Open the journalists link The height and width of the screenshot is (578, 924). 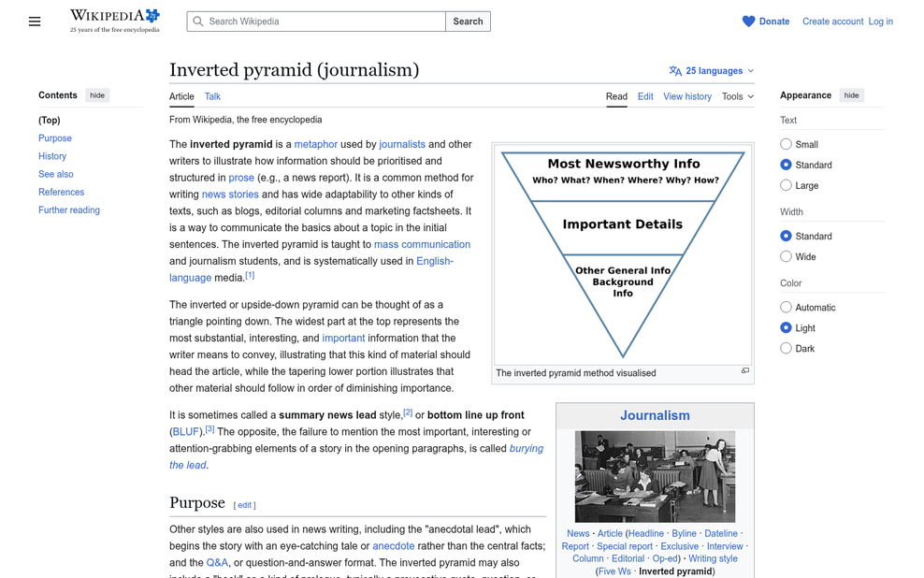point(402,144)
